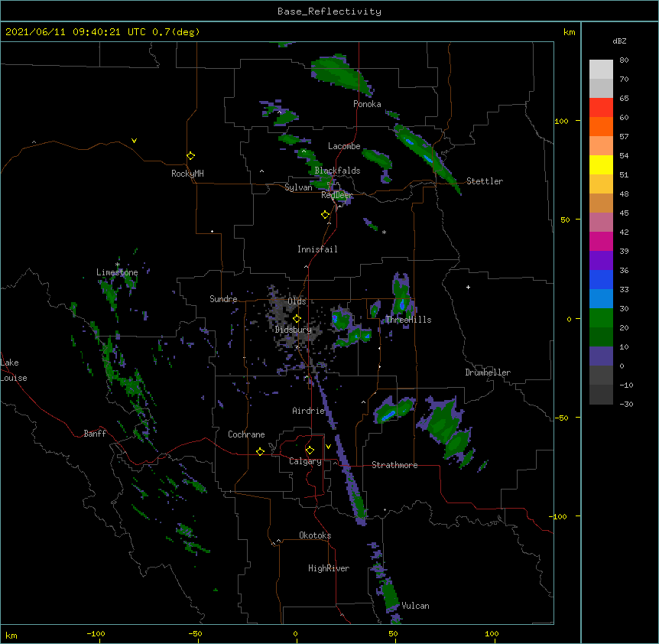Click the Olds label
The height and width of the screenshot is (644, 659).
coord(297,301)
